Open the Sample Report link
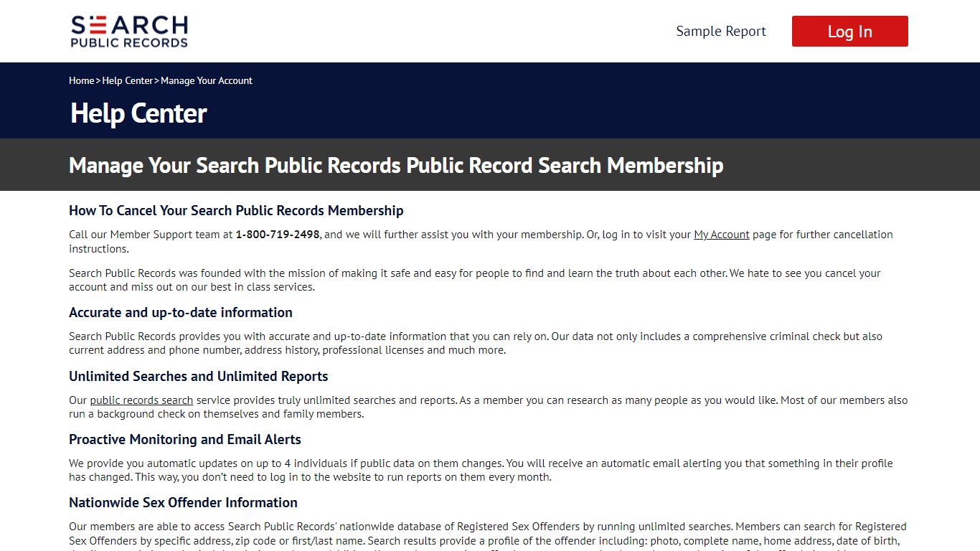This screenshot has height=551, width=980. 721,32
